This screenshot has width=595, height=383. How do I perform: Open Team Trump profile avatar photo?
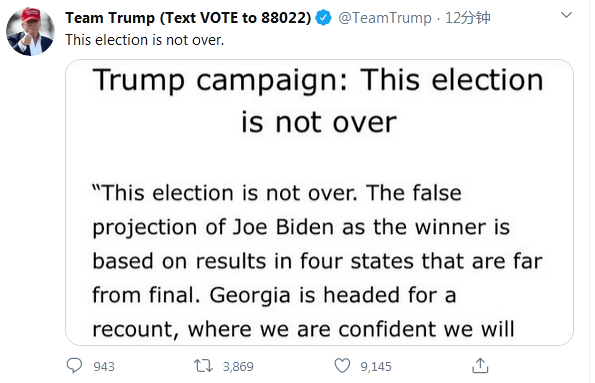pyautogui.click(x=30, y=32)
